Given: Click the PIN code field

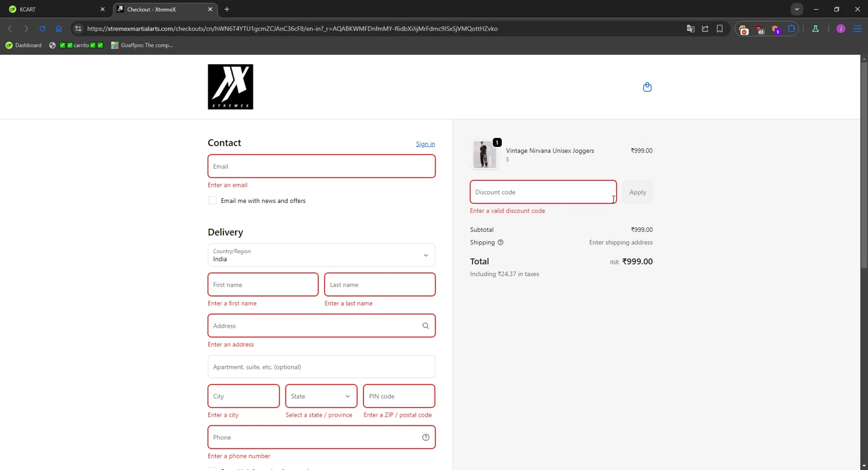Looking at the screenshot, I should tap(399, 396).
